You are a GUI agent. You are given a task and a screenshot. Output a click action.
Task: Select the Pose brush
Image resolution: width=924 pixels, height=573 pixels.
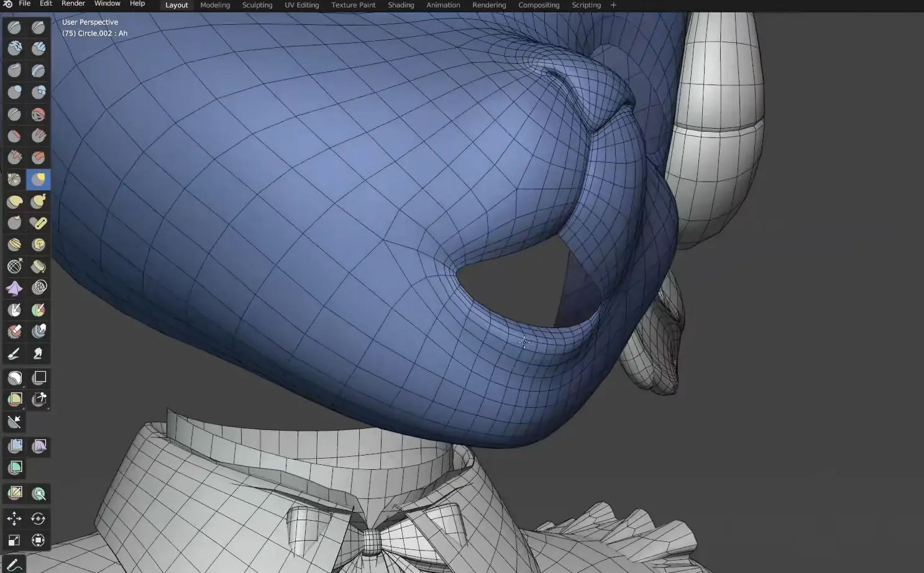[39, 223]
